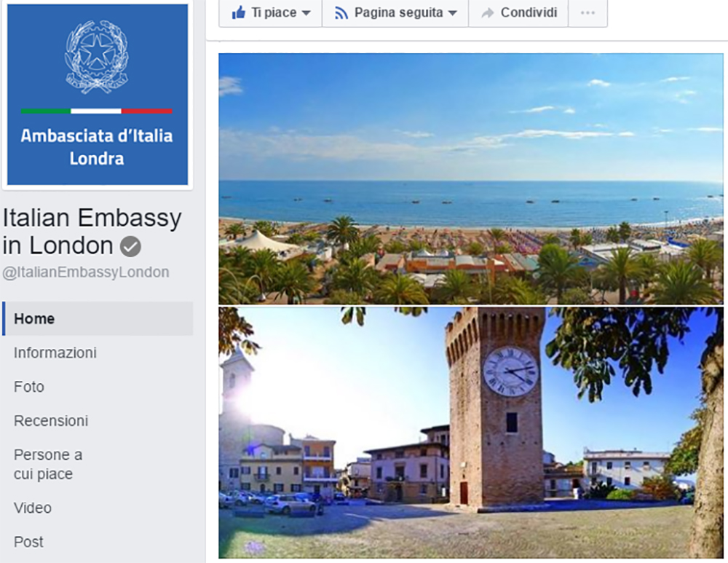Expand the Ti piace dropdown arrow

pos(306,13)
